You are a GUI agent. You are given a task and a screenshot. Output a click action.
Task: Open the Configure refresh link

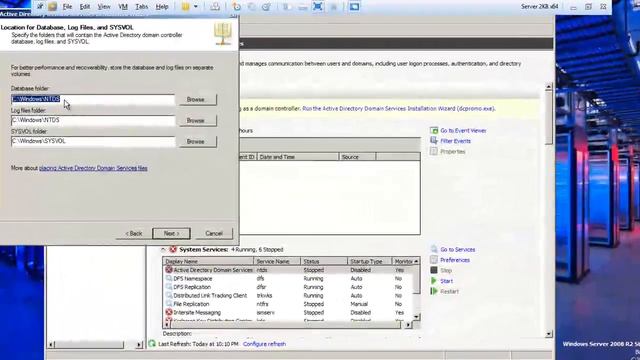click(x=264, y=344)
